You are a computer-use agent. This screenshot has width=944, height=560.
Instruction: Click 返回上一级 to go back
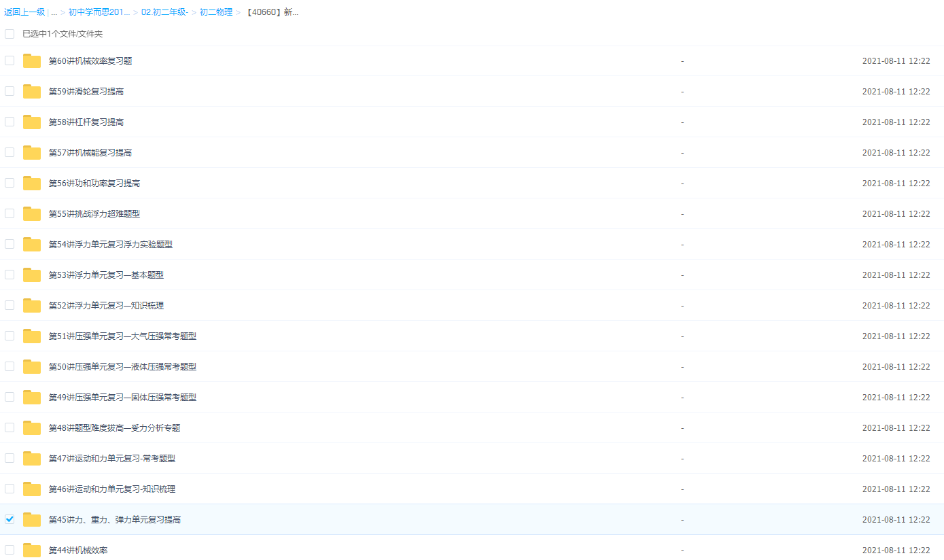[24, 12]
